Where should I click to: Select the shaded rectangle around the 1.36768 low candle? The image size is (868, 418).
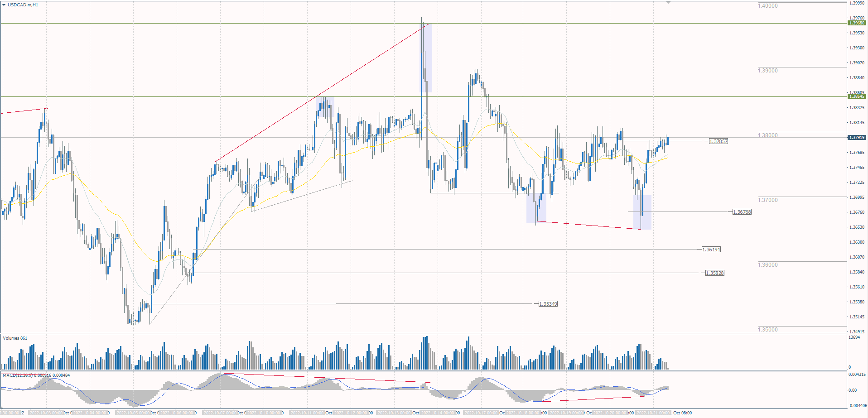tap(642, 212)
